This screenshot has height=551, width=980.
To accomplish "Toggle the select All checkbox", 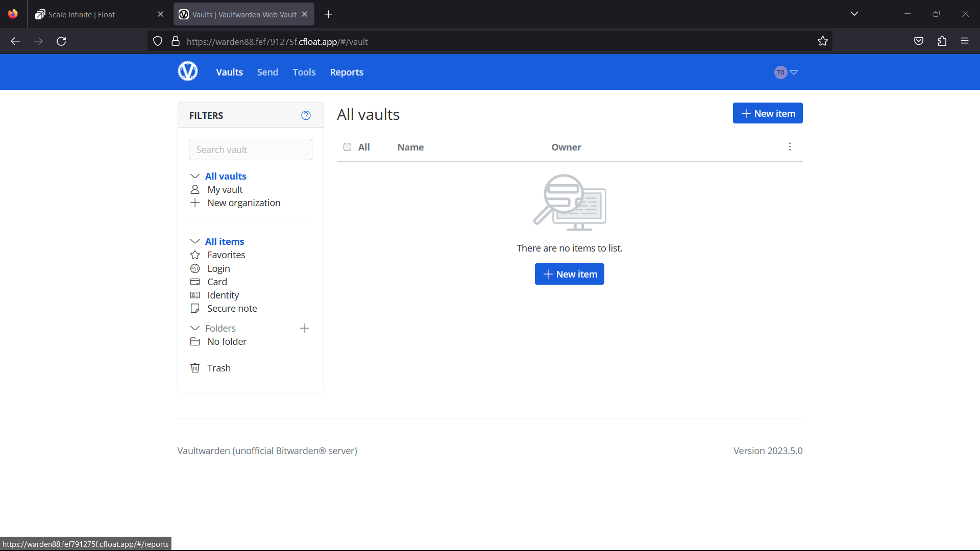I will (x=348, y=147).
